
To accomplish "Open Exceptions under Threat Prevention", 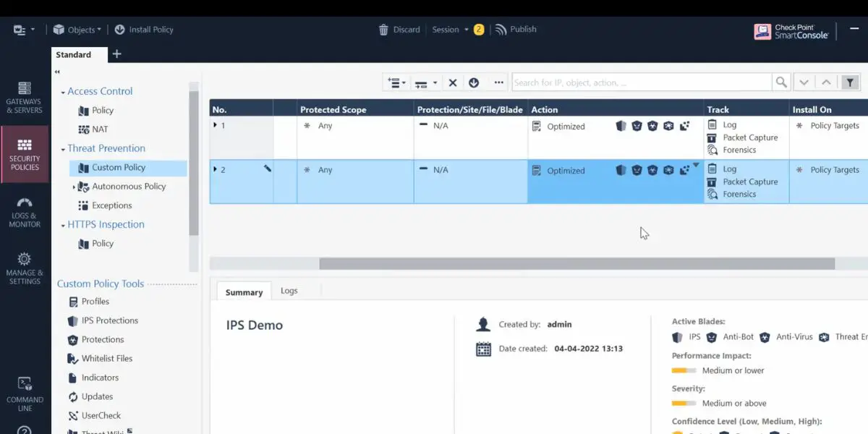I will click(105, 205).
